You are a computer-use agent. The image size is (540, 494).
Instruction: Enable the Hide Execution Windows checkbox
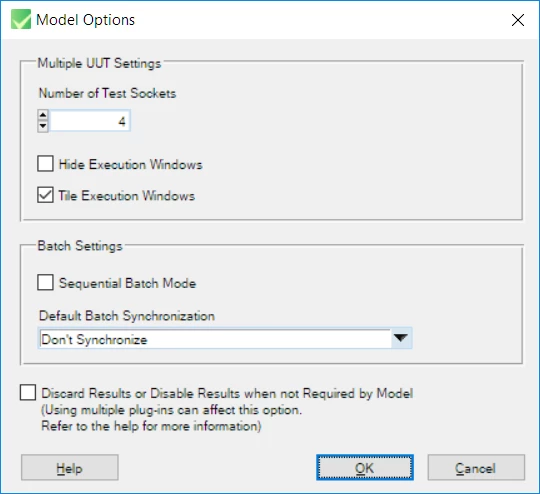coord(45,164)
